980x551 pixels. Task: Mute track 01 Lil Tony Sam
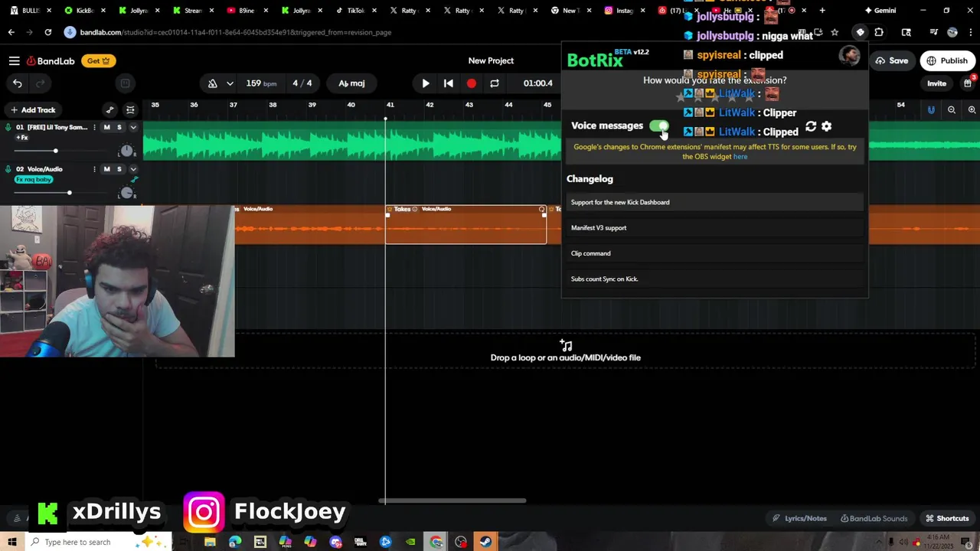(x=106, y=127)
